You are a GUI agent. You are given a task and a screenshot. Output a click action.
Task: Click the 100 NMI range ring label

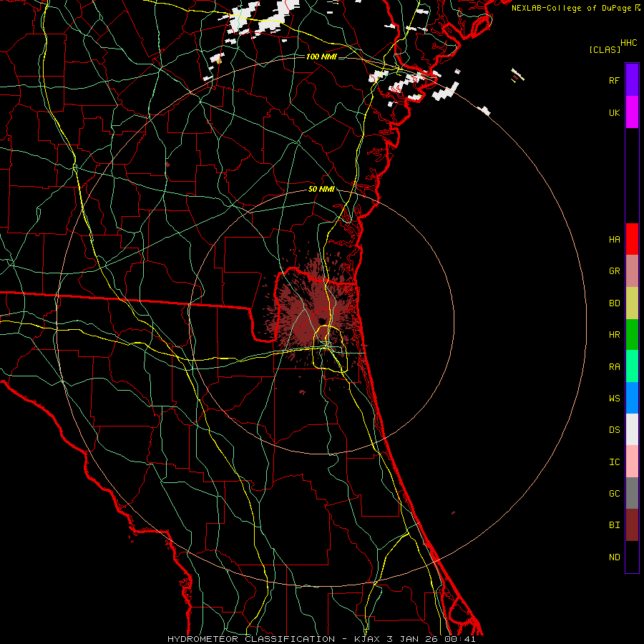321,57
